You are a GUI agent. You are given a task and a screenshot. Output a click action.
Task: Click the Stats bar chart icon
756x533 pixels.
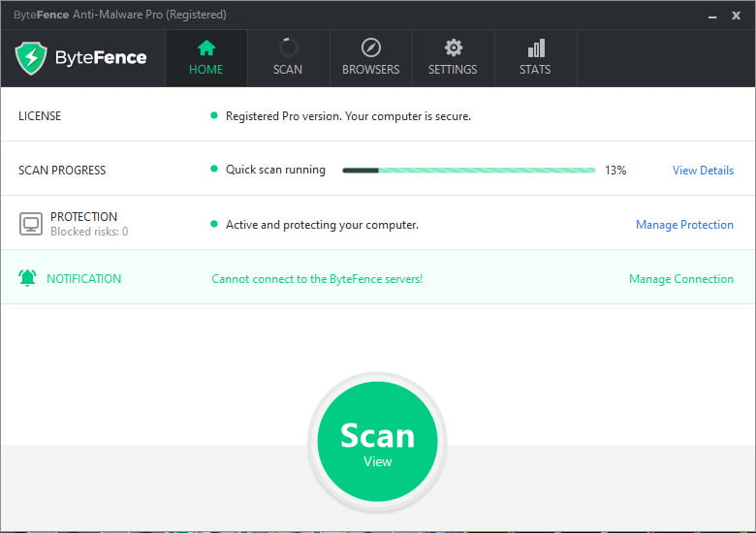click(536, 47)
